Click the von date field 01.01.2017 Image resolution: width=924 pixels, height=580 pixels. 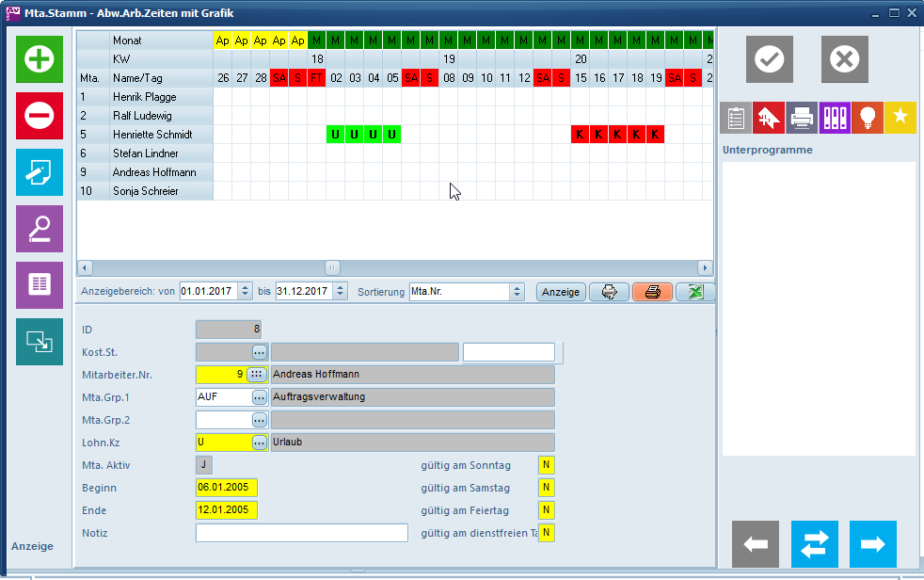(x=209, y=292)
